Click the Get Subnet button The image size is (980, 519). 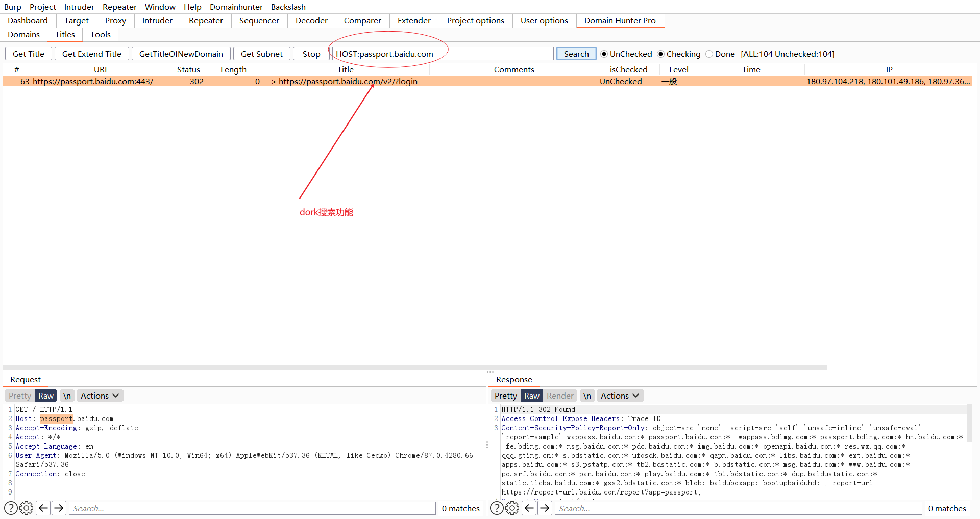point(262,54)
